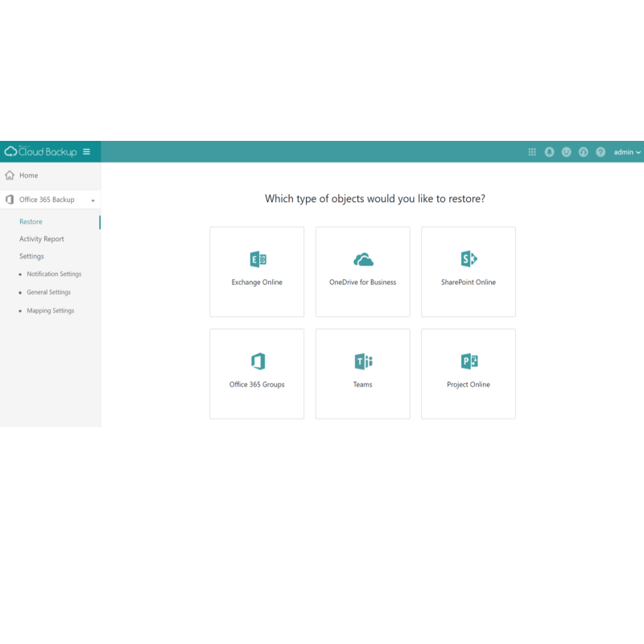The image size is (644, 644).
Task: Click the restore question heading text
Action: tap(375, 199)
